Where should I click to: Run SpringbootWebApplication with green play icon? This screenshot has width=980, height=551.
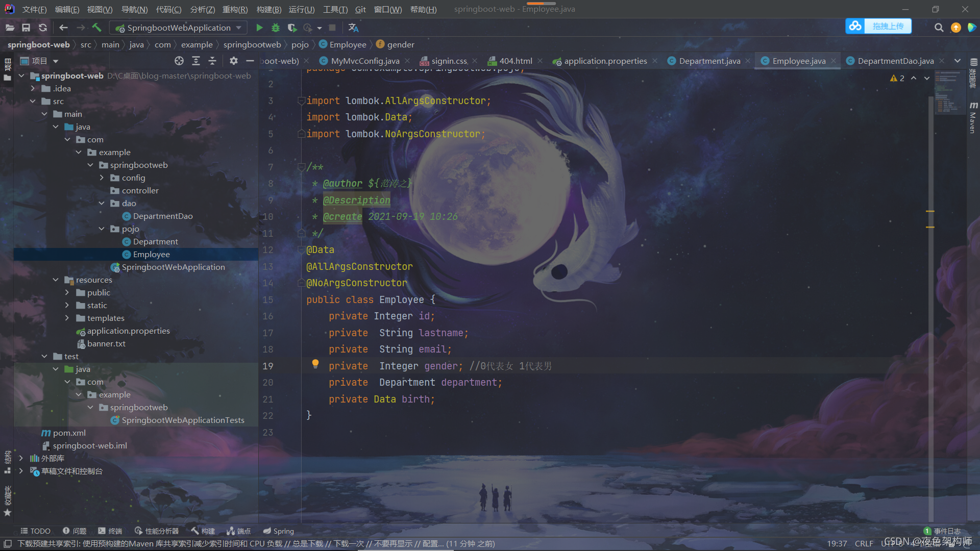[259, 28]
